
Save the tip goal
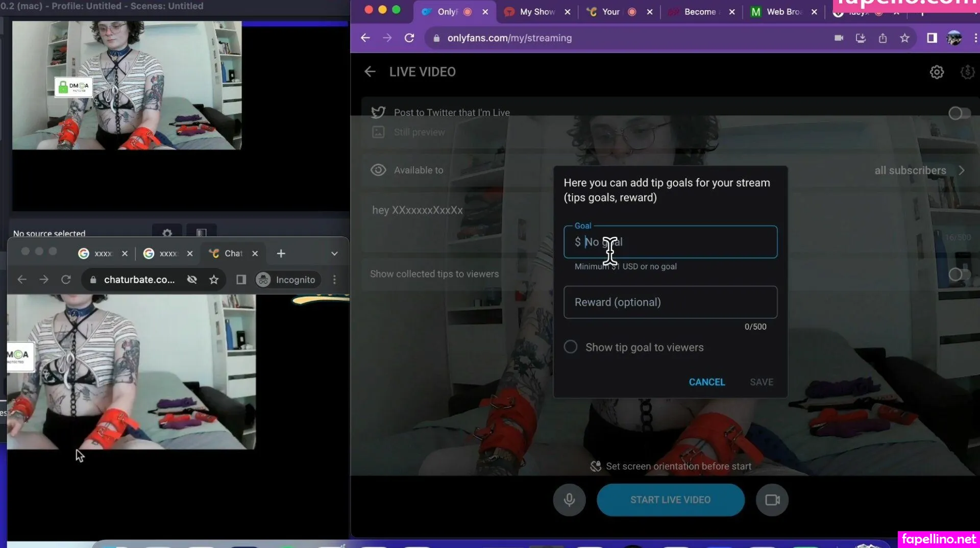pos(762,382)
